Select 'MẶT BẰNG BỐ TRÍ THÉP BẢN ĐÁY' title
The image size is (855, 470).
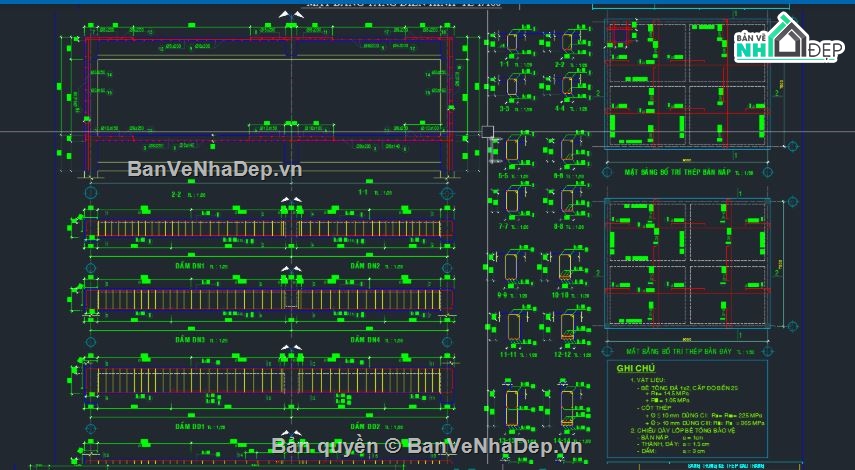(679, 352)
